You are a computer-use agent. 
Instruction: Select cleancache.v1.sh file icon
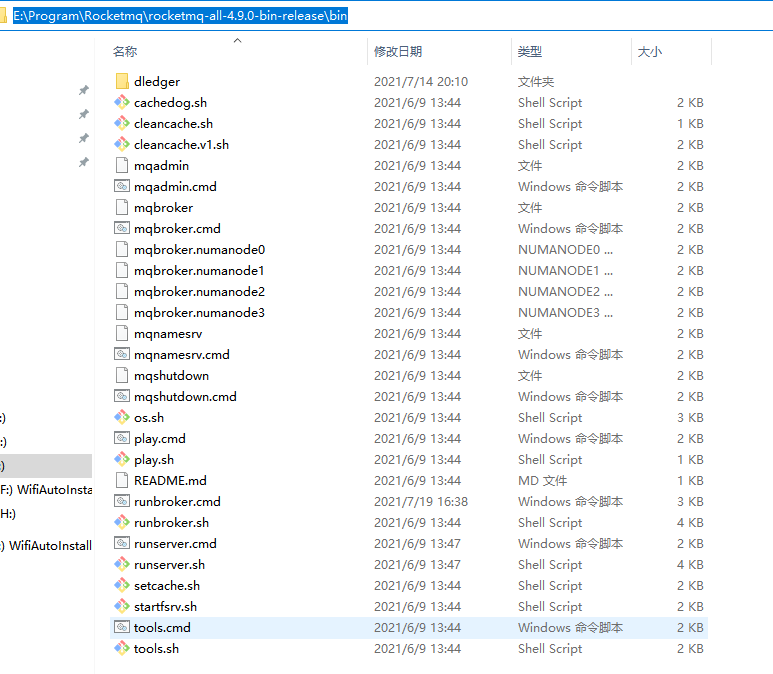click(122, 144)
